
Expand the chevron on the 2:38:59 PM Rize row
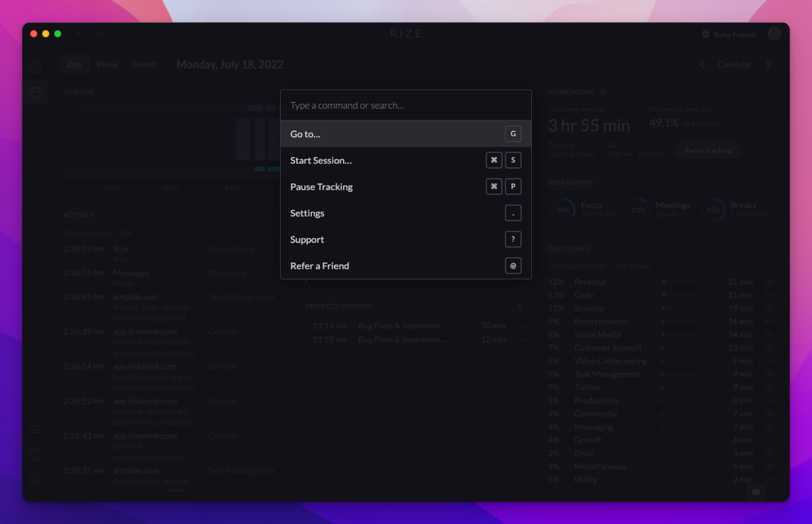[202, 249]
